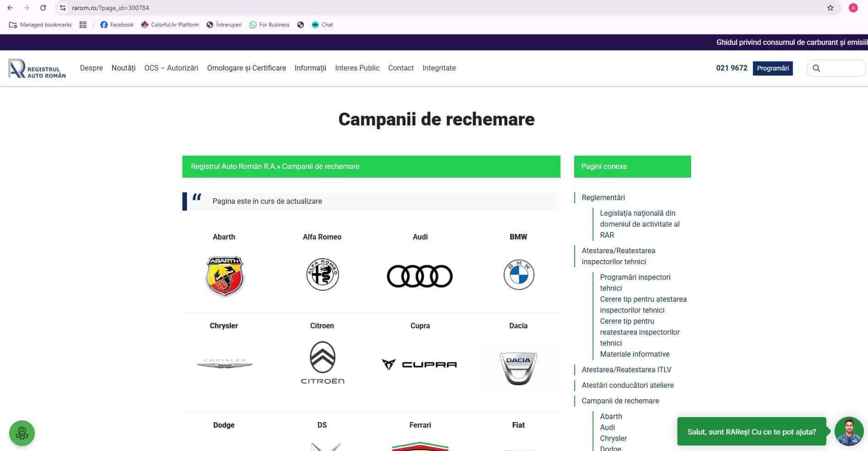
Task: Open the green accessibility widget icon
Action: point(22,433)
